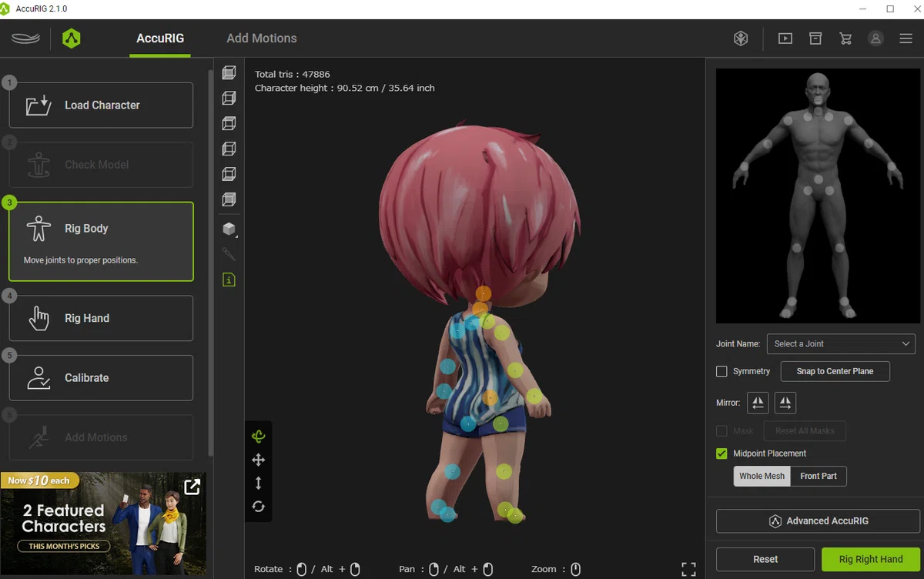Image resolution: width=924 pixels, height=579 pixels.
Task: Open the content archive box icon
Action: tap(815, 38)
